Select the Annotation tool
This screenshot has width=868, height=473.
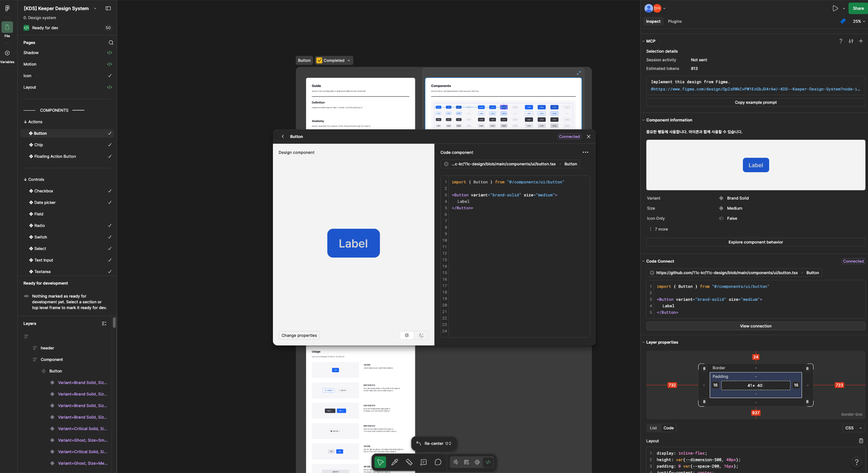pyautogui.click(x=424, y=462)
